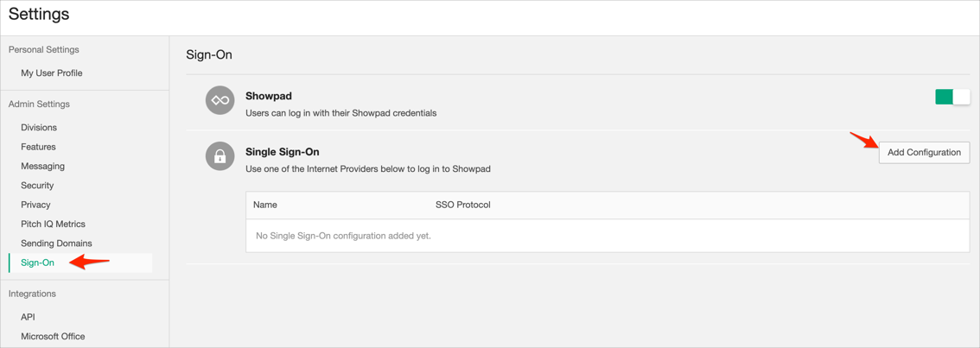The height and width of the screenshot is (348, 980).
Task: Click the Add Configuration button
Action: click(x=924, y=153)
